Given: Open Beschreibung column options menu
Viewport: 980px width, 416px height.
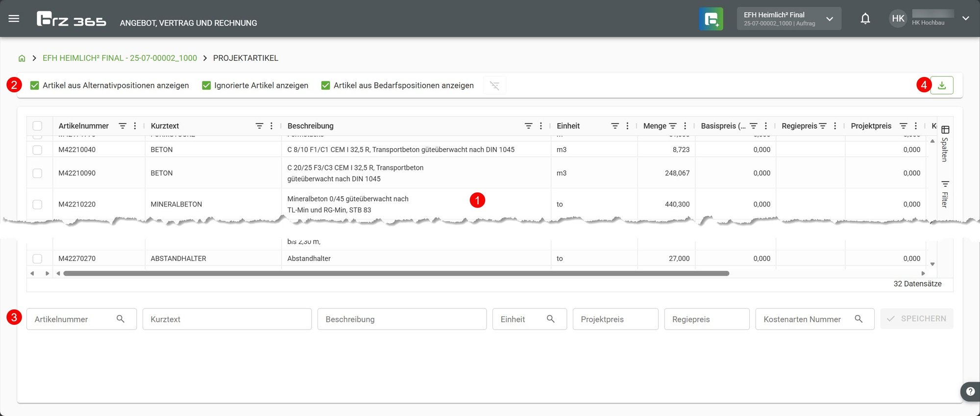Looking at the screenshot, I should (x=541, y=126).
